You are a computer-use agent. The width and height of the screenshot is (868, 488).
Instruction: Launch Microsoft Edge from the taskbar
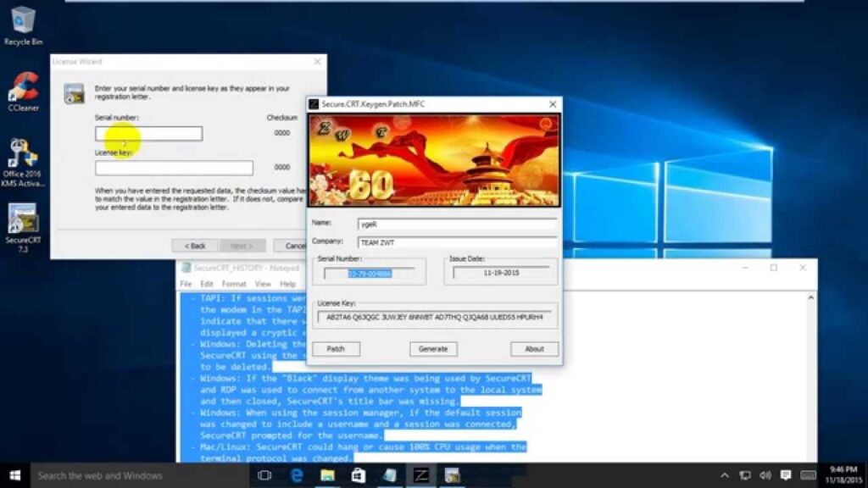pos(297,475)
